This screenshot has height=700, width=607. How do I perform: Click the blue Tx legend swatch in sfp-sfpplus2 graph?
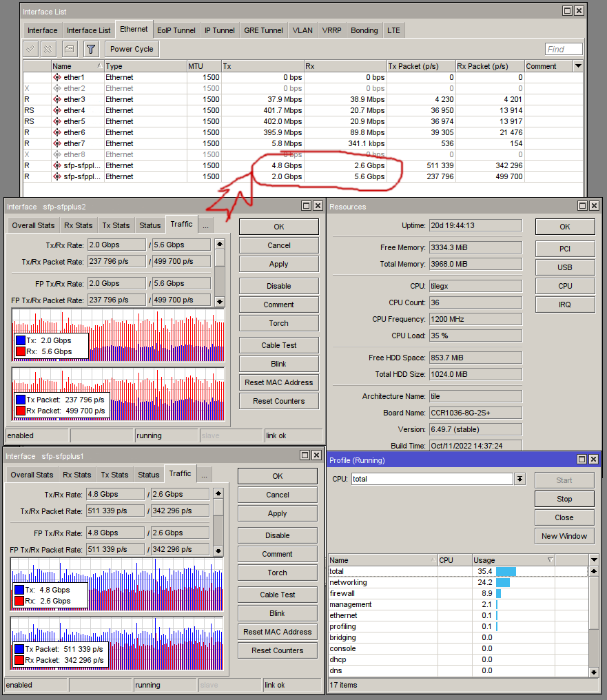pos(20,340)
